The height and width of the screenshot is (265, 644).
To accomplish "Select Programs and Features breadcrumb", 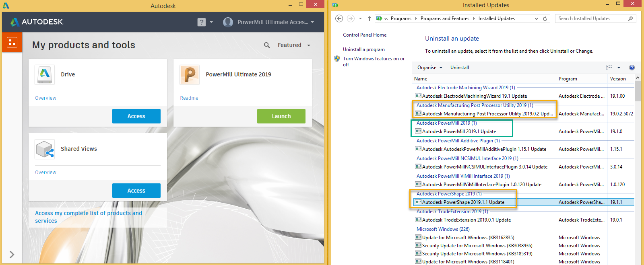I will (445, 18).
